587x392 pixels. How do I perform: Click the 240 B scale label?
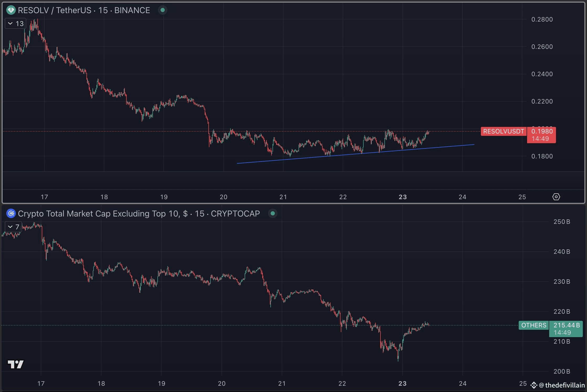562,252
